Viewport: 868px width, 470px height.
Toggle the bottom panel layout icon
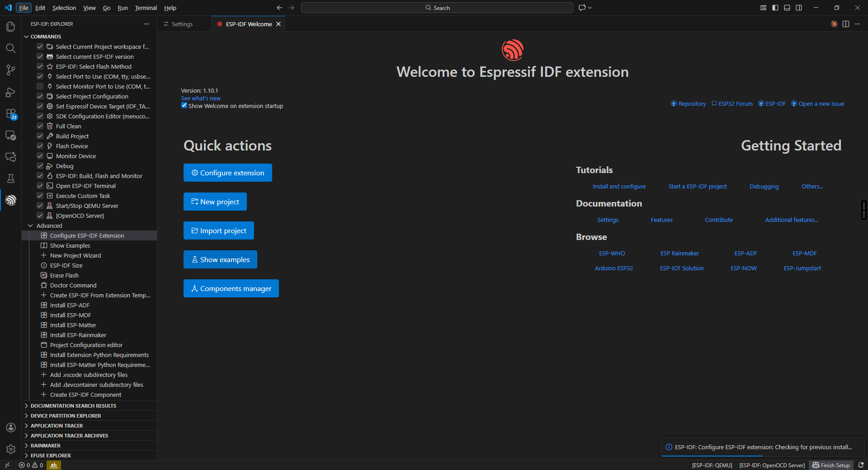(x=787, y=8)
